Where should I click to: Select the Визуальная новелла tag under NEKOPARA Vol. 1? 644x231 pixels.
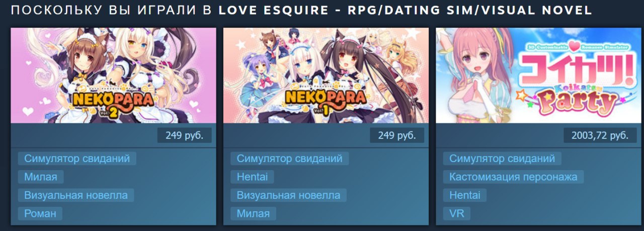[289, 195]
